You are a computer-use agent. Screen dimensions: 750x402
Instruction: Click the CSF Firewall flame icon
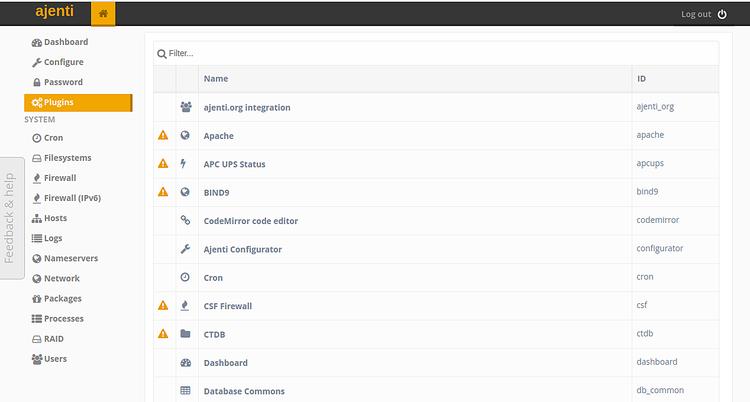(185, 305)
